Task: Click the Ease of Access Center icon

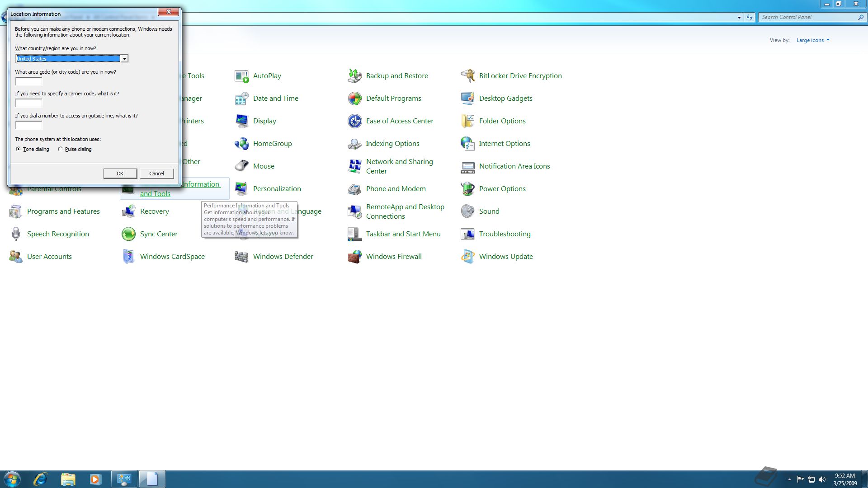Action: point(354,121)
